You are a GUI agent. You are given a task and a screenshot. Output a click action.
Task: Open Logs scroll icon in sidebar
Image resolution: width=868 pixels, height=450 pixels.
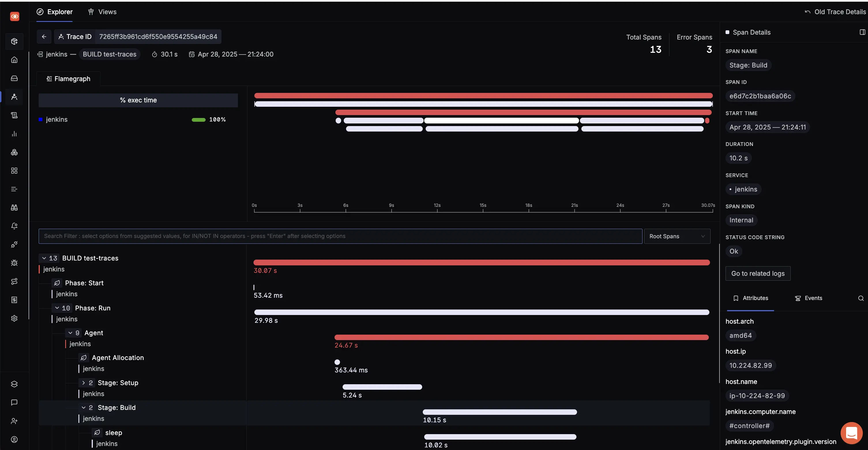coord(14,115)
